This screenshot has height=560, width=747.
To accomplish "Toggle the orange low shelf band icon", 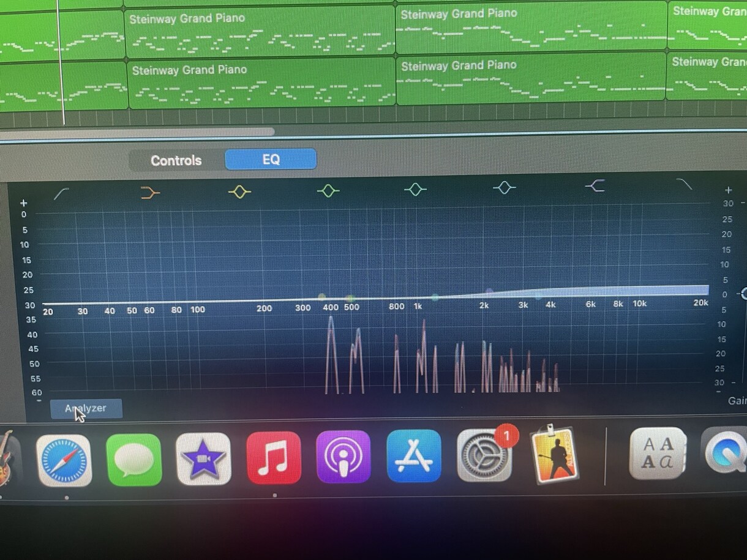I will click(150, 193).
